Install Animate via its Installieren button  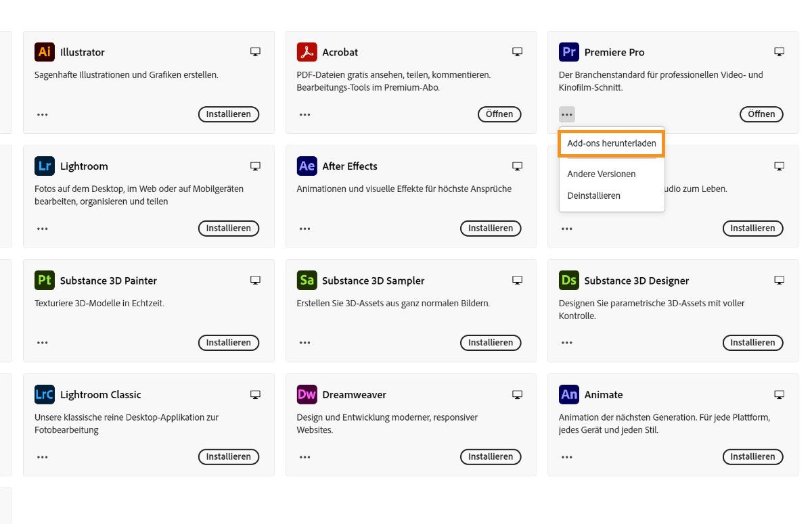click(752, 456)
